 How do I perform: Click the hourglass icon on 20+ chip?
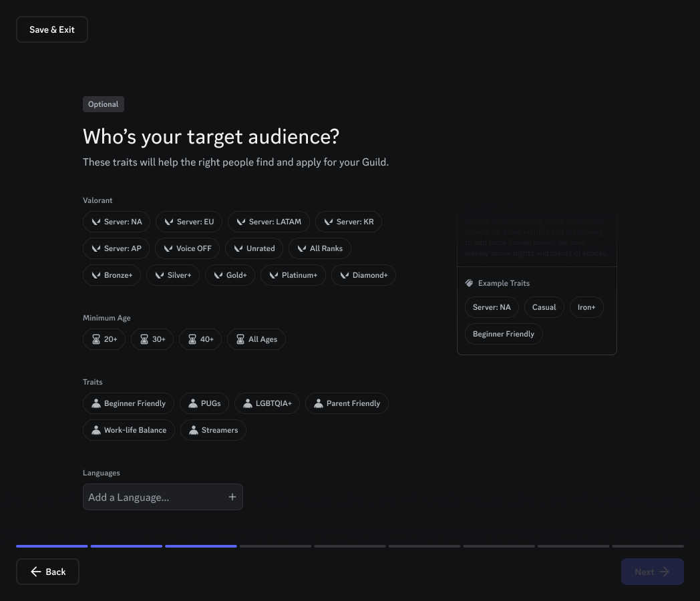(x=96, y=339)
